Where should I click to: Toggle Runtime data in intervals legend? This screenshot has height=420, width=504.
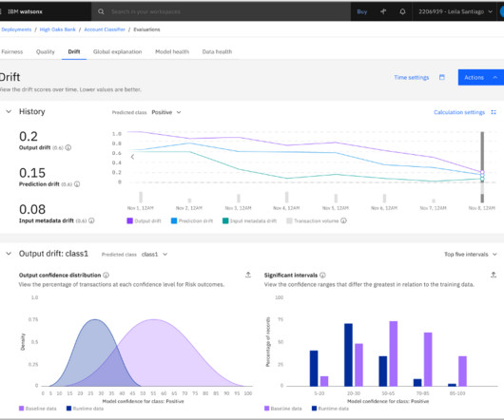pos(330,409)
